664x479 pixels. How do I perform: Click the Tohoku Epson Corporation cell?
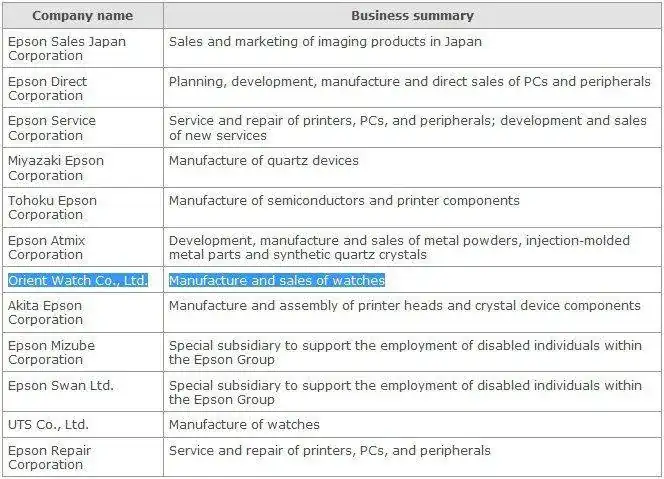(52, 207)
